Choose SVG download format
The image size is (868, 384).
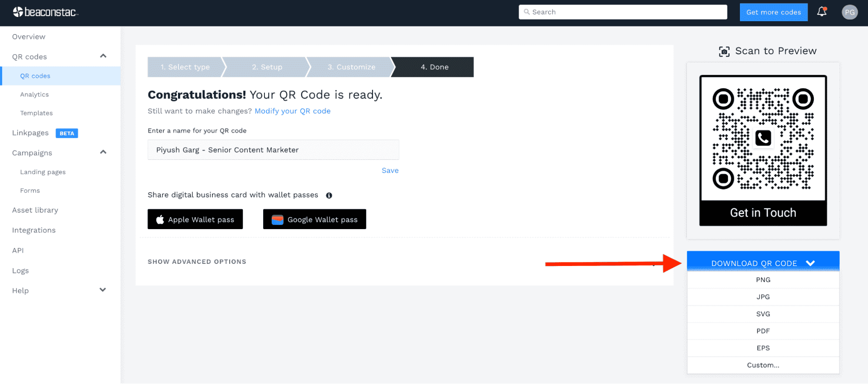click(x=763, y=314)
